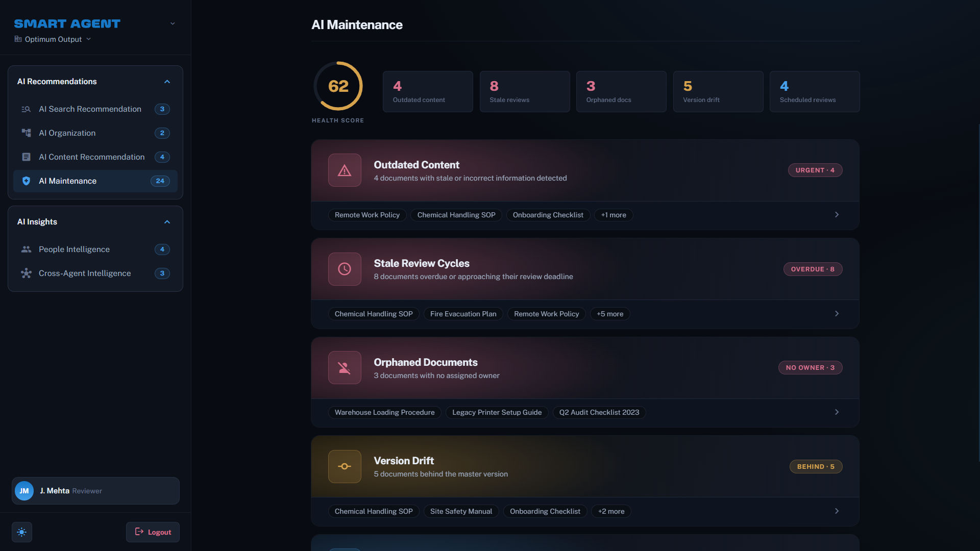This screenshot has width=980, height=551.
Task: Select AI Maintenance menu item
Action: (x=95, y=181)
